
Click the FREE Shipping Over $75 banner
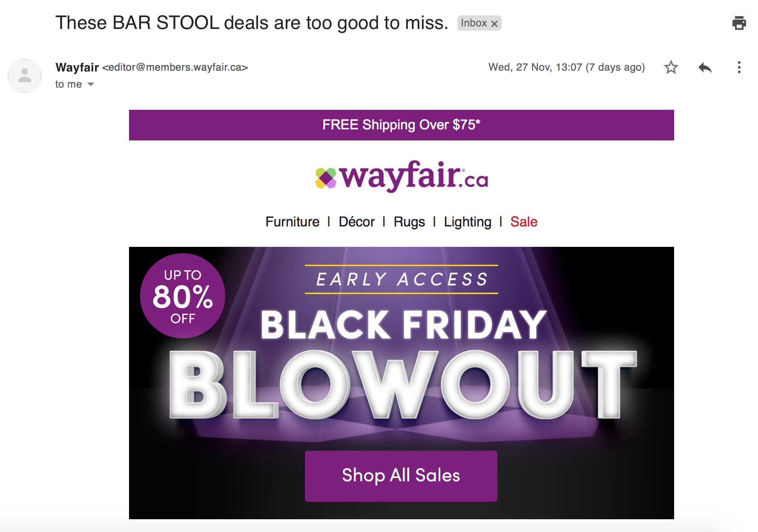402,125
